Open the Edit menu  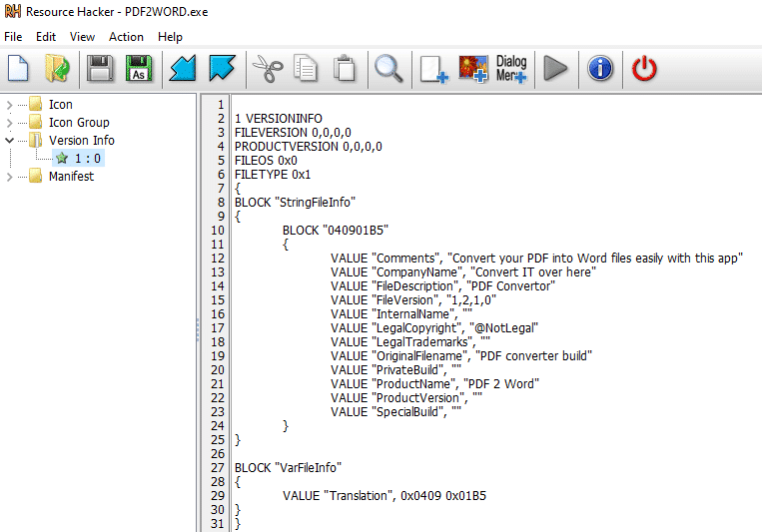(46, 37)
